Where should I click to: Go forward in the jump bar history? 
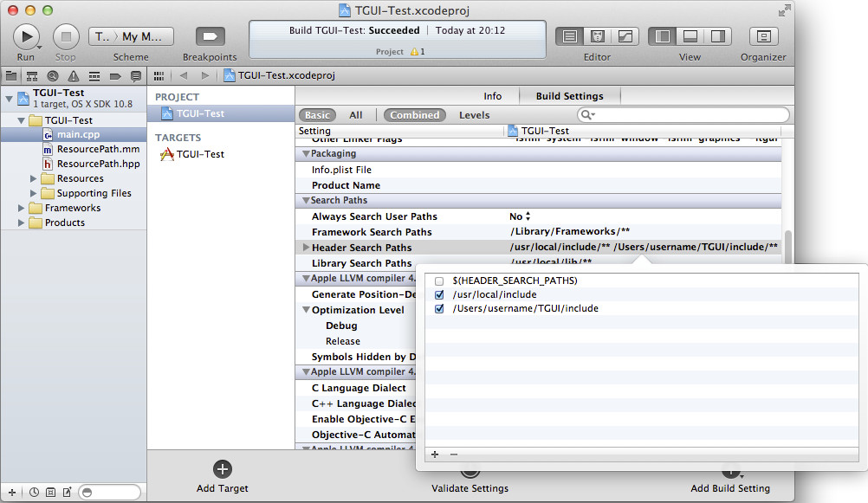[x=204, y=76]
